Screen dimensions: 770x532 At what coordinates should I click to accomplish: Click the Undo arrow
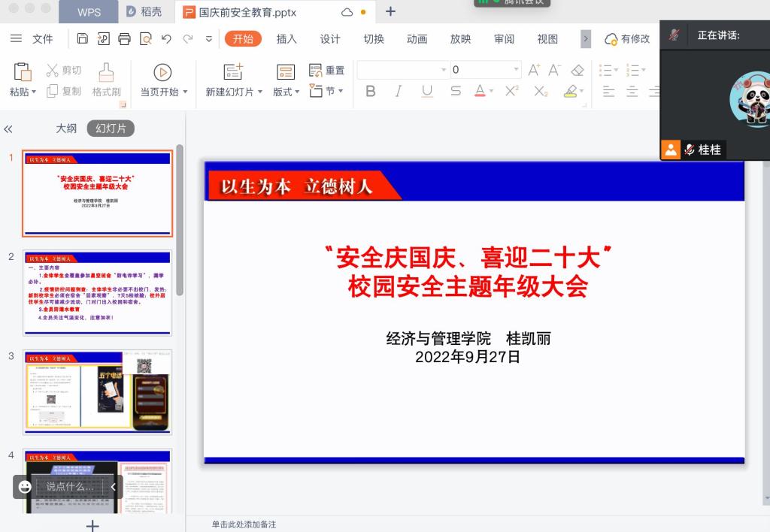click(x=166, y=39)
